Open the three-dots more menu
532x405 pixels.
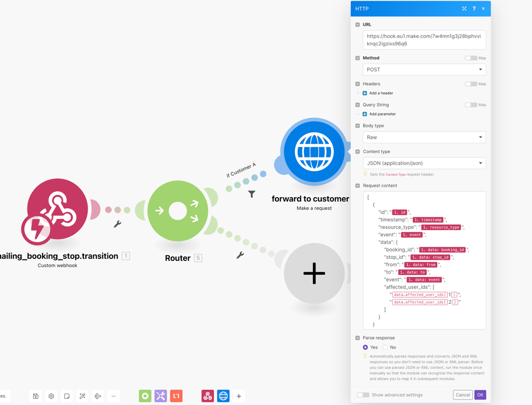click(114, 396)
